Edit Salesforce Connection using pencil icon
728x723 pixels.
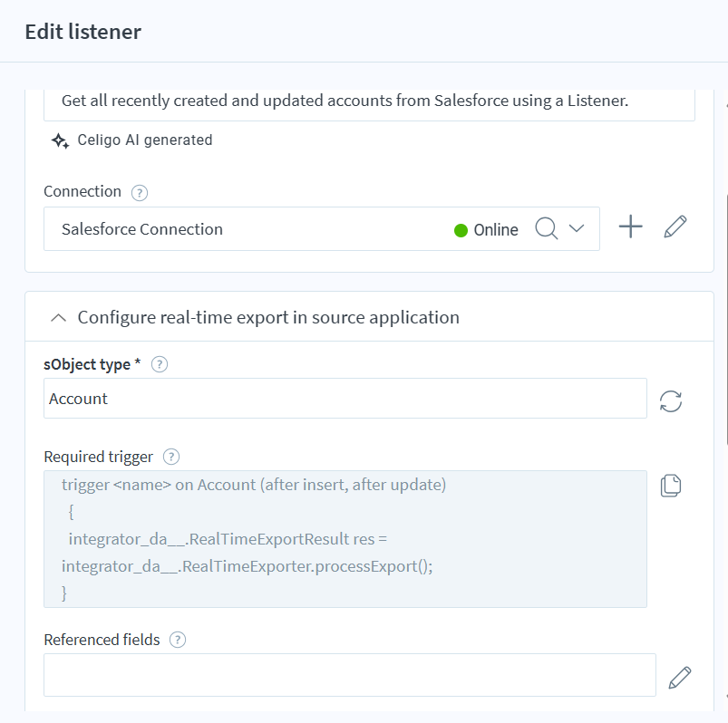pos(675,227)
